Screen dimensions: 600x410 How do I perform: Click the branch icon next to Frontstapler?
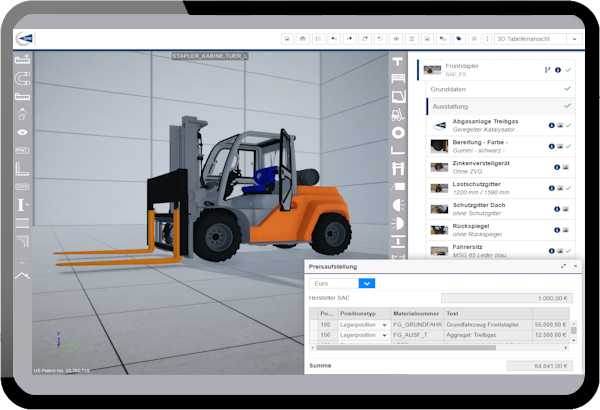[546, 70]
